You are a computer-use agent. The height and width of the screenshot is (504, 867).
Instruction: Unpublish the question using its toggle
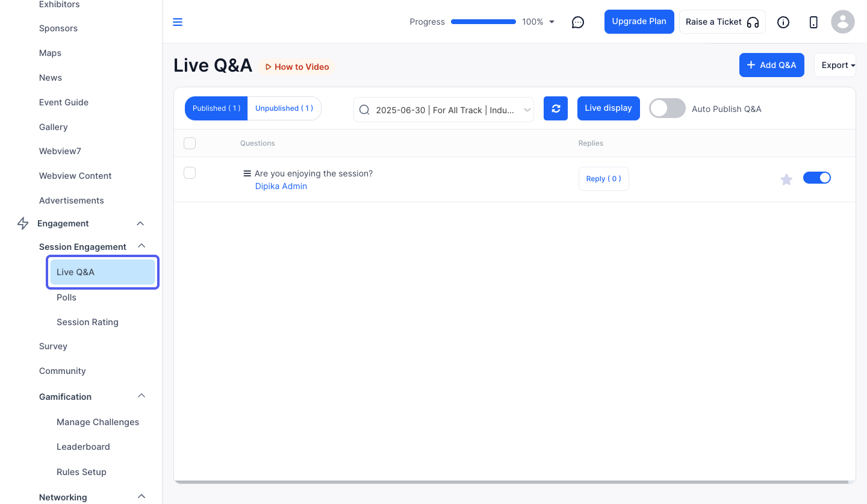click(x=817, y=178)
